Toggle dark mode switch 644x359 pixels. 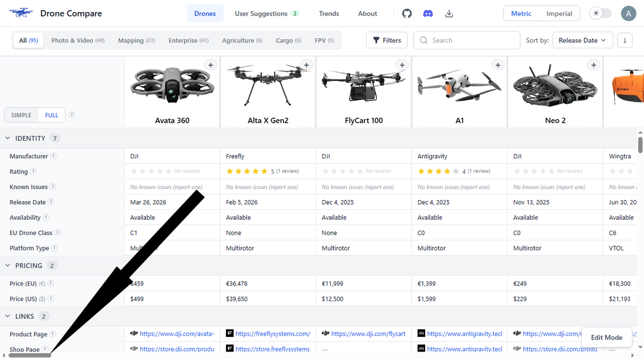point(600,14)
